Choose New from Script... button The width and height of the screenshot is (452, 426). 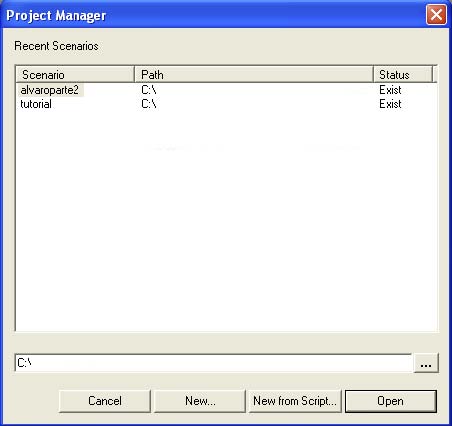pyautogui.click(x=295, y=401)
